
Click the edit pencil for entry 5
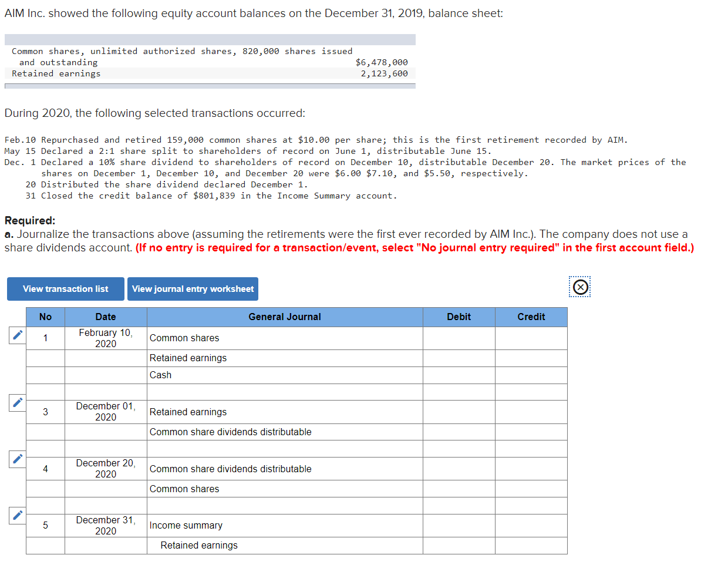click(18, 516)
